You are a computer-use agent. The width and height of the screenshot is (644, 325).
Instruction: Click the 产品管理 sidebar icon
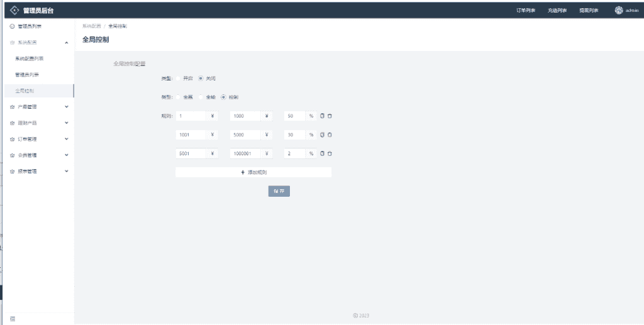[13, 107]
